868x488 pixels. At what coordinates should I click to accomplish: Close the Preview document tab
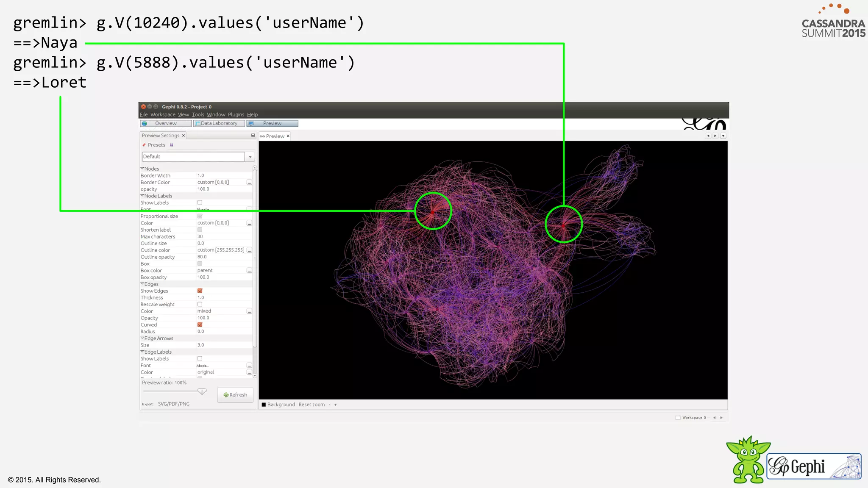(x=288, y=136)
